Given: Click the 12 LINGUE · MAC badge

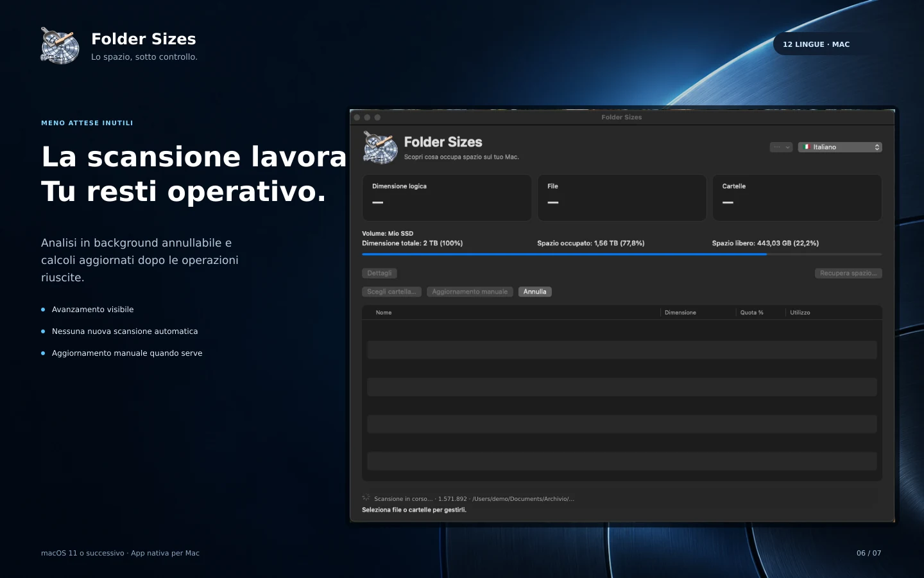Looking at the screenshot, I should coord(816,44).
